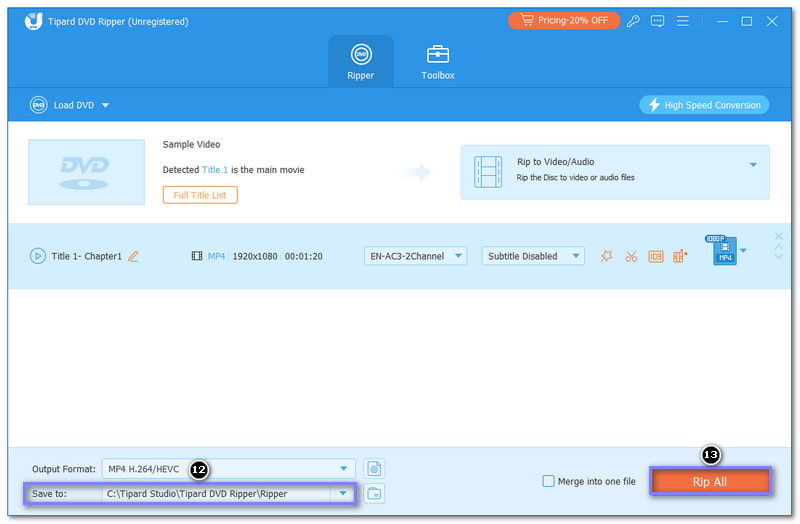Expand the MP4 format profile arrow
Image resolution: width=800 pixels, height=524 pixels.
(743, 251)
